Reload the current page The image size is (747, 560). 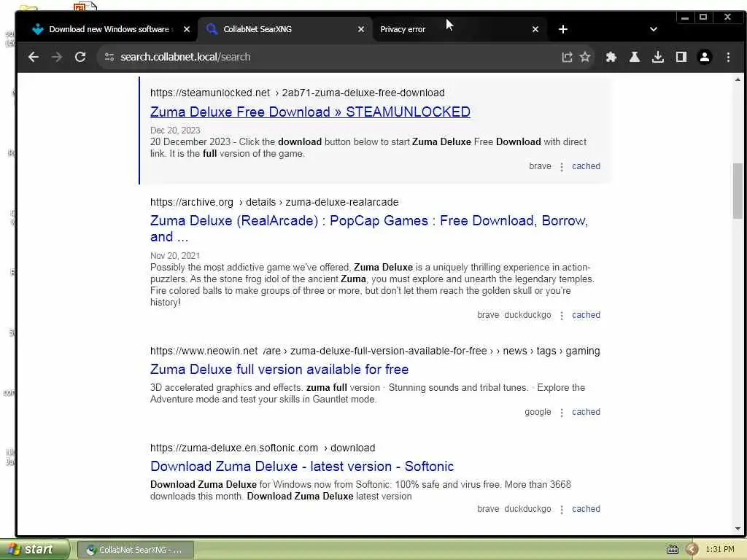click(x=80, y=57)
